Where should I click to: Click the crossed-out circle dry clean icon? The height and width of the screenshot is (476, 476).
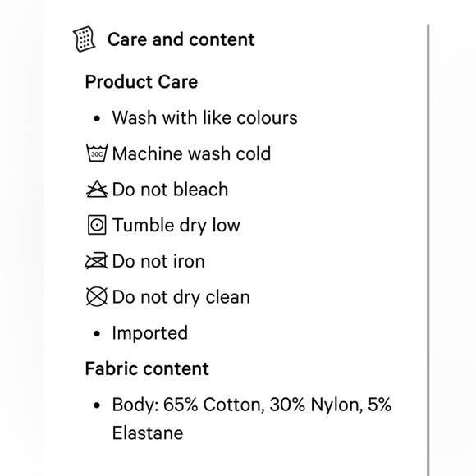97,296
